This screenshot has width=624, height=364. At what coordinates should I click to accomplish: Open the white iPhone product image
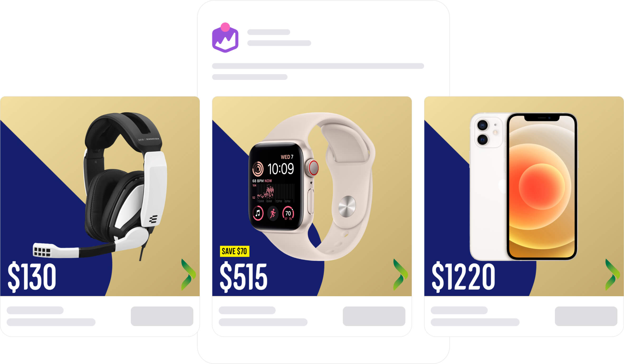tap(524, 186)
